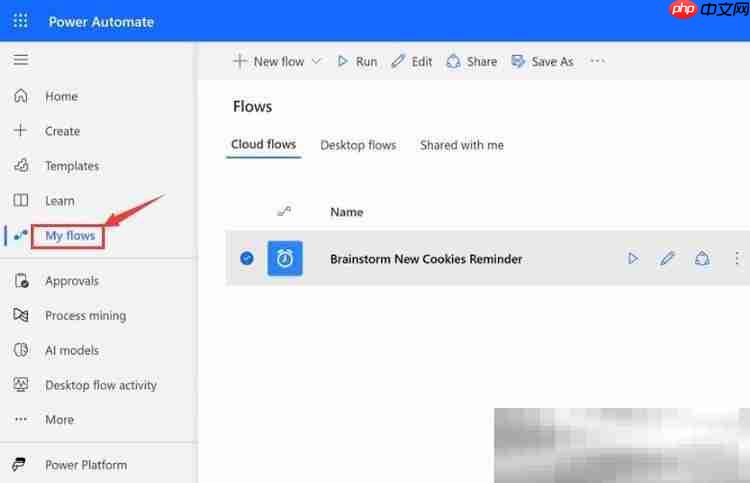Switch to the Desktop flows tab
The image size is (750, 483).
click(358, 145)
